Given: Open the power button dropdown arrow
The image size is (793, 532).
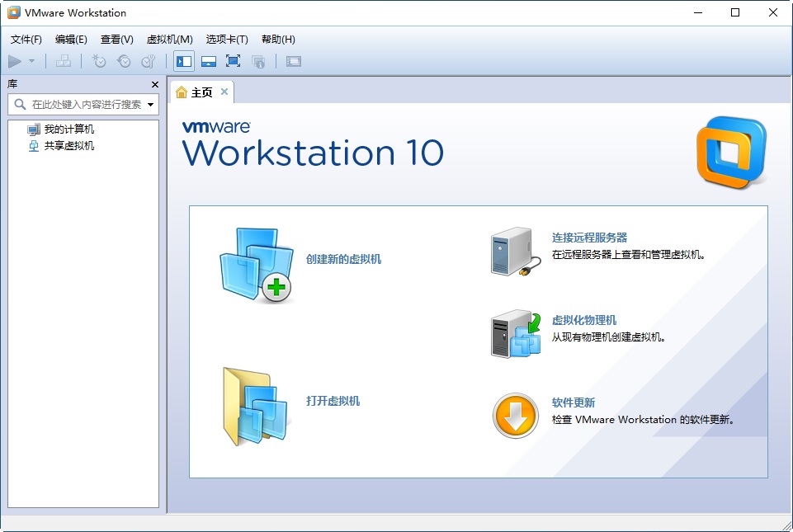Looking at the screenshot, I should click(x=30, y=61).
